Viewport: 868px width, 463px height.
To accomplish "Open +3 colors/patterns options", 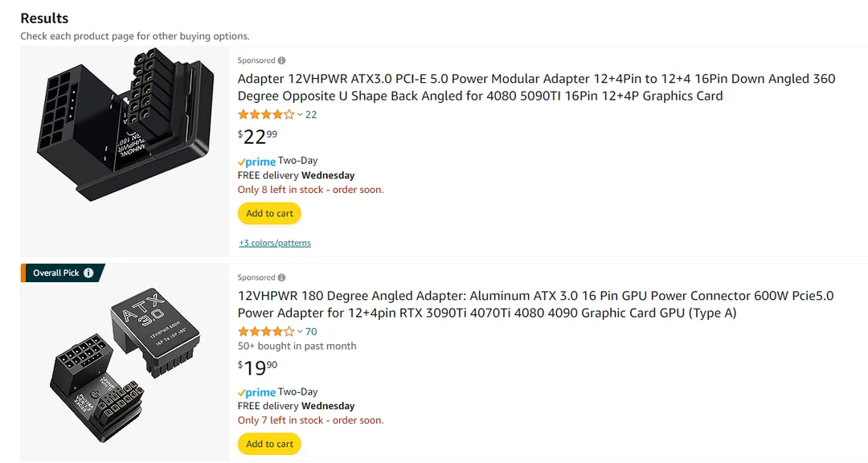I will point(272,242).
